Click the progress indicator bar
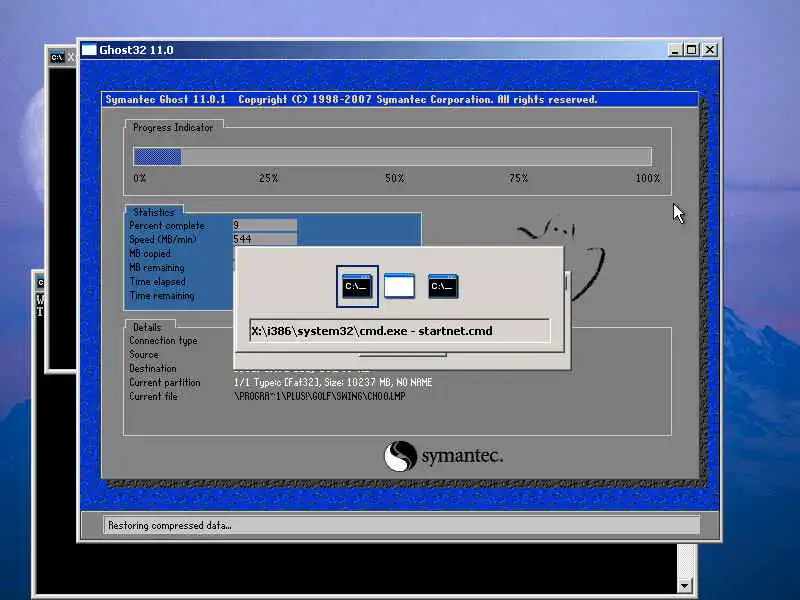Viewport: 800px width, 600px height. [x=392, y=157]
